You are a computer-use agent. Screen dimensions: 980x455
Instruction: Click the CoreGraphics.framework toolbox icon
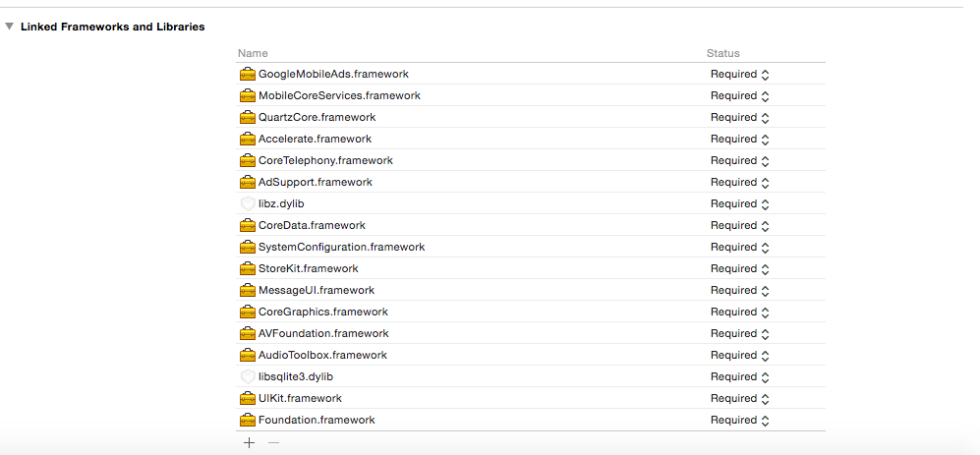coord(248,312)
